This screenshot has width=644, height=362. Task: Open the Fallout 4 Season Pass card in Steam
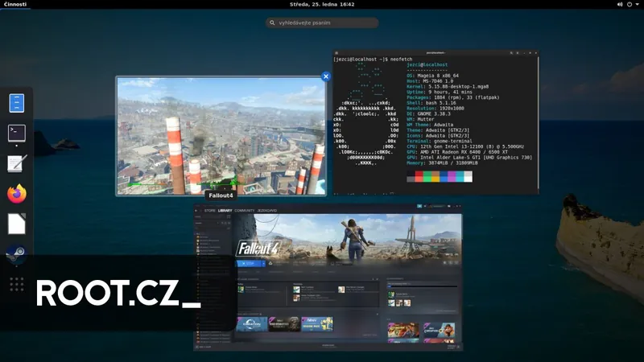[317, 324]
